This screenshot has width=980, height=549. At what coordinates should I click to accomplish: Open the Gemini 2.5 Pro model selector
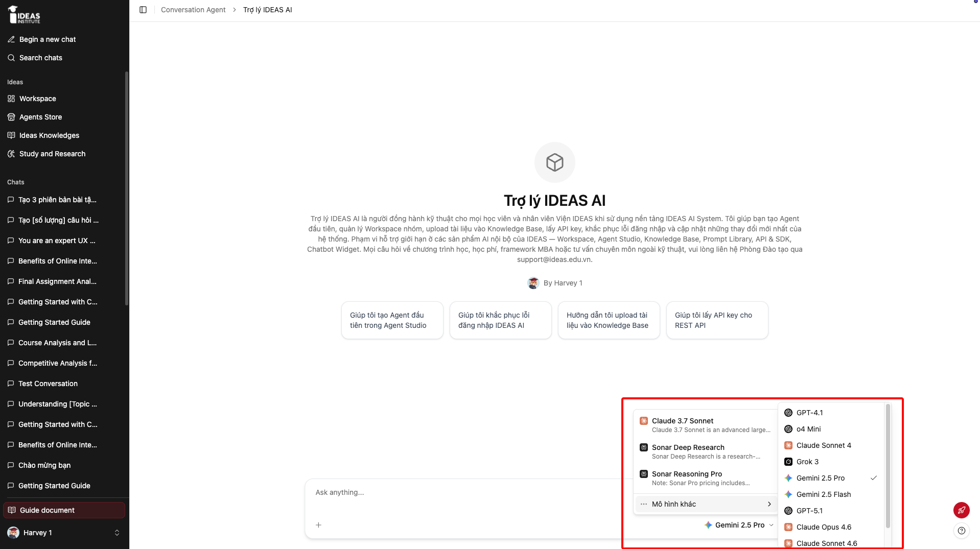739,525
